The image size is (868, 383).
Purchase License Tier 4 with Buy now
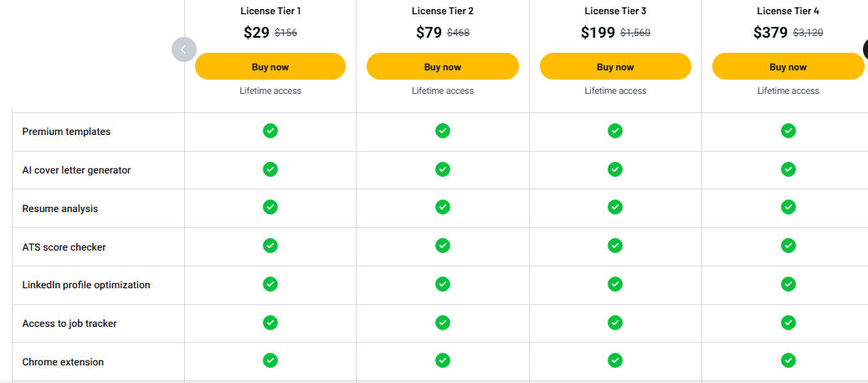point(788,66)
